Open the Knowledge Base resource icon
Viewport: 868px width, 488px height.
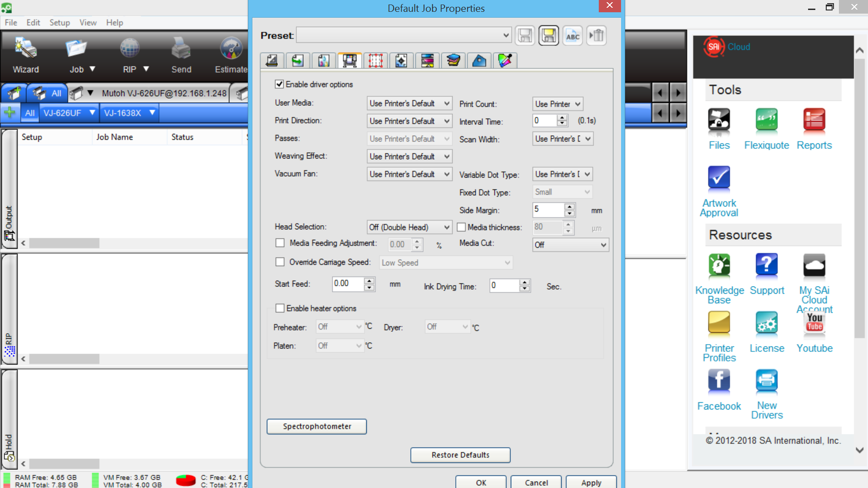(x=719, y=266)
